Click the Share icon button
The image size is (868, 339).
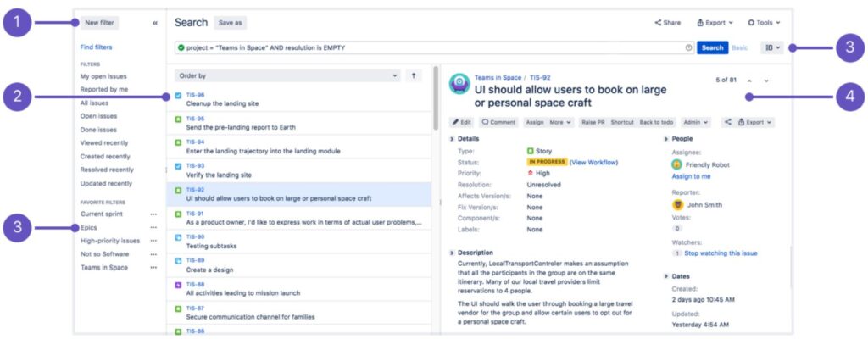click(668, 23)
